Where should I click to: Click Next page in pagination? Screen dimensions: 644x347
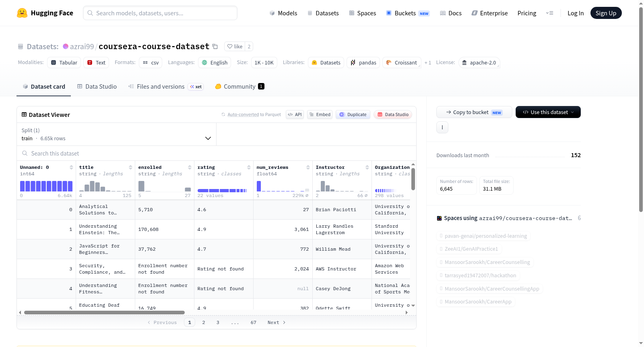277,322
